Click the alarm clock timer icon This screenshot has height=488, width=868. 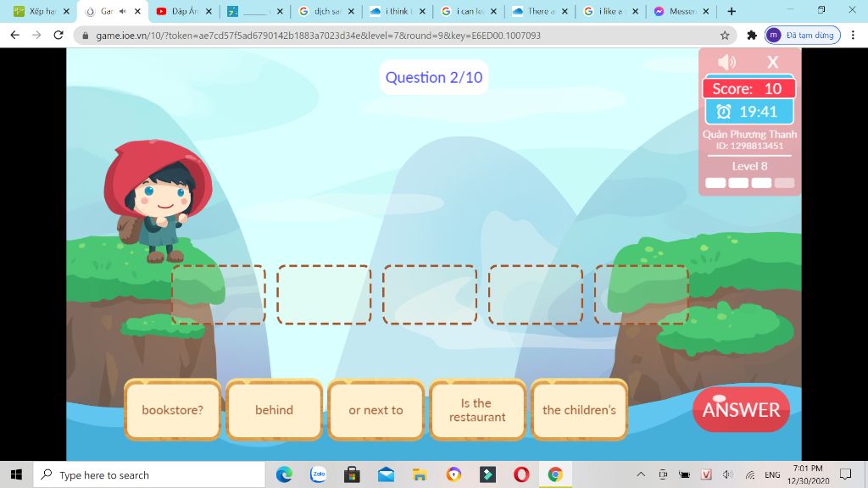(724, 112)
